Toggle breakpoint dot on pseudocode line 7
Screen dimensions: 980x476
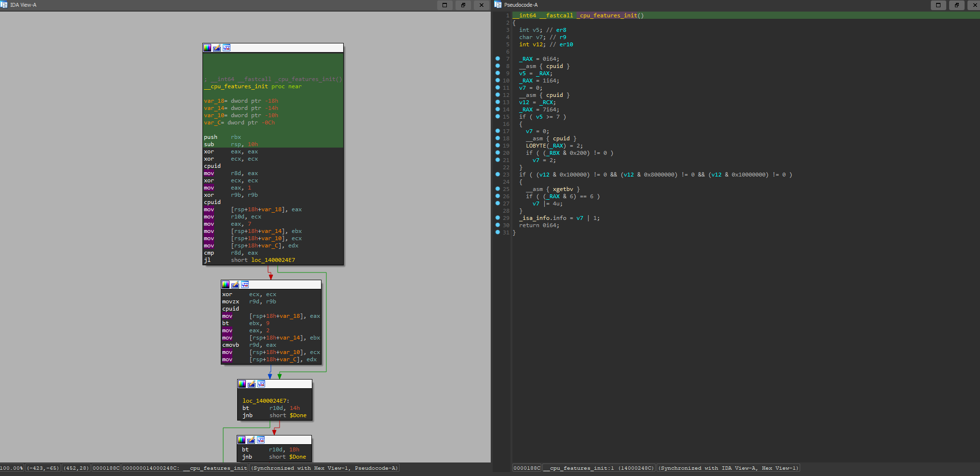[497, 59]
